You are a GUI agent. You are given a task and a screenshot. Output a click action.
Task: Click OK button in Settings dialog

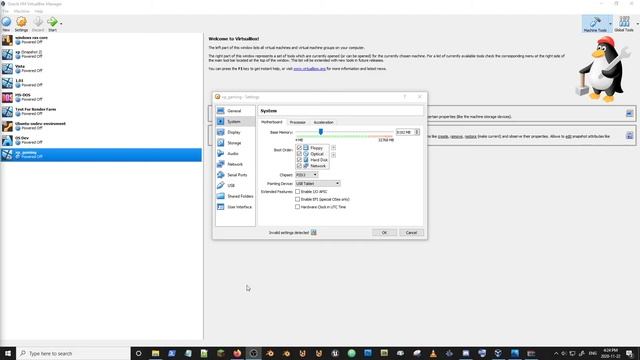point(384,232)
